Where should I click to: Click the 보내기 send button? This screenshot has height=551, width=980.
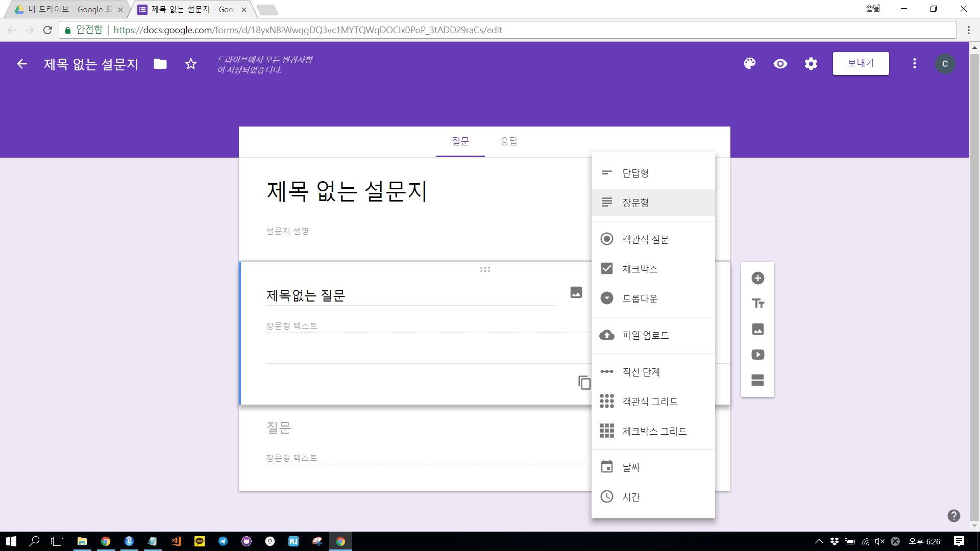pyautogui.click(x=861, y=64)
